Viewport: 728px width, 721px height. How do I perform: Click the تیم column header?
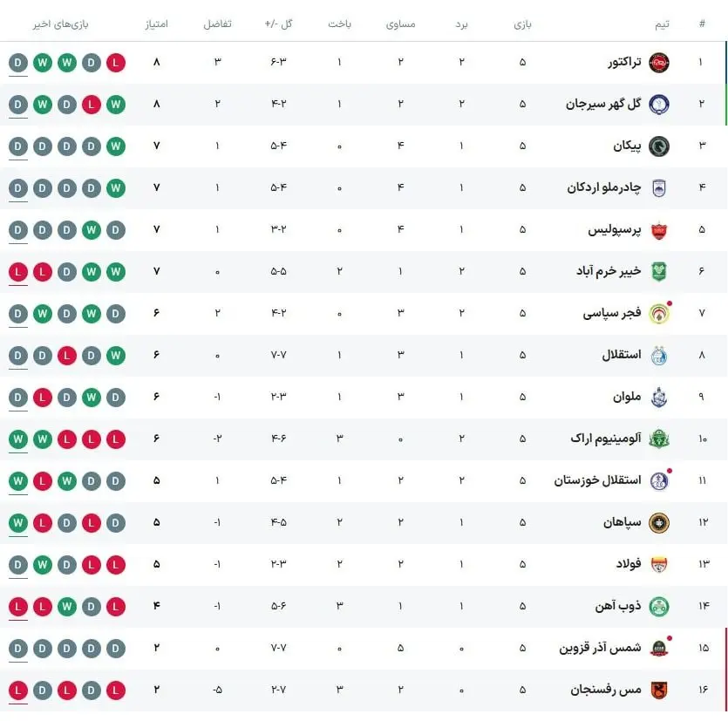662,24
